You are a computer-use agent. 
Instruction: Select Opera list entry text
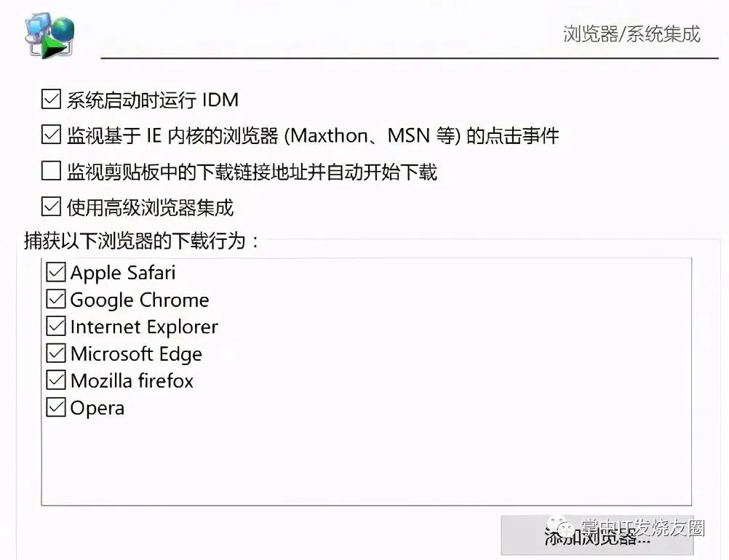[x=97, y=409]
